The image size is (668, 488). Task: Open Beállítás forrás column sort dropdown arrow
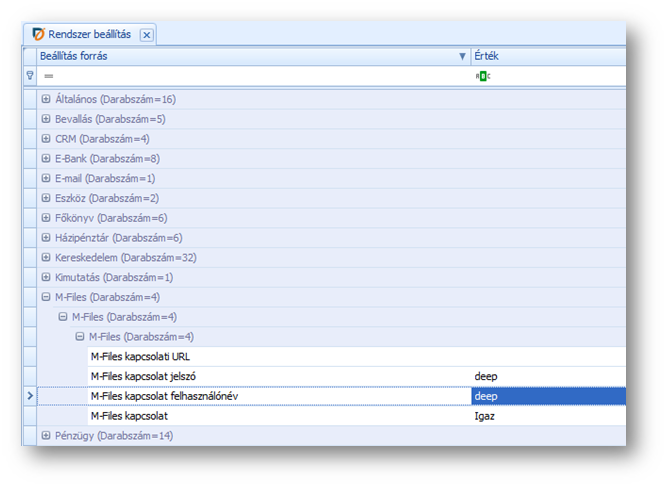[x=461, y=57]
